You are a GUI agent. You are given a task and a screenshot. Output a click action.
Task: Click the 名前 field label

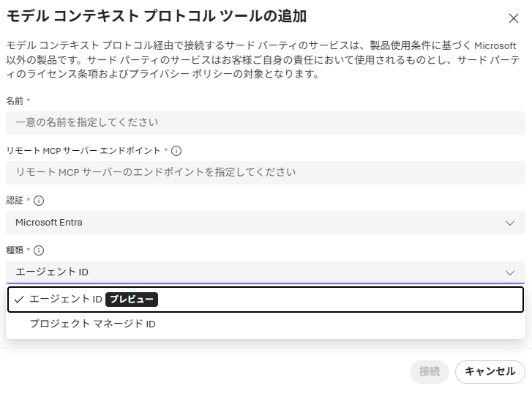(15, 100)
